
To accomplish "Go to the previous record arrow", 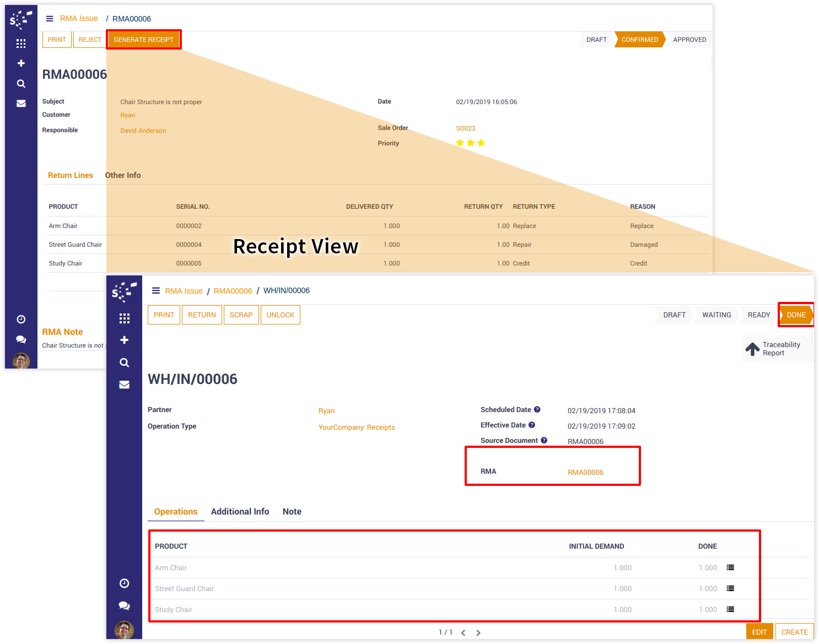I will click(x=463, y=632).
